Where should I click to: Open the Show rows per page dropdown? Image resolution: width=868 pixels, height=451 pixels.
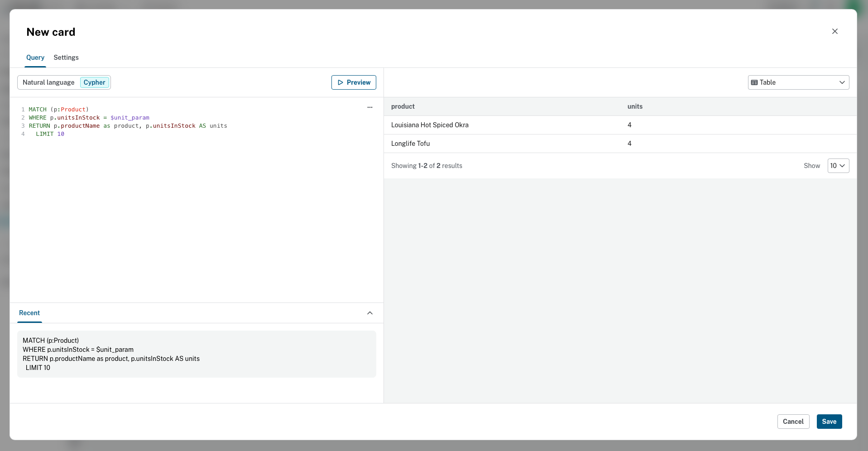coord(838,166)
